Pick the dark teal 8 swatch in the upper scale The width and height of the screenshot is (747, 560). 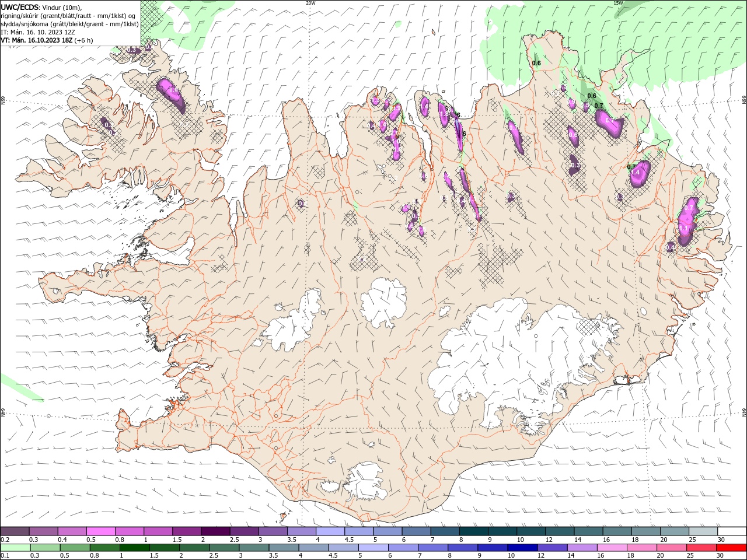point(473,531)
